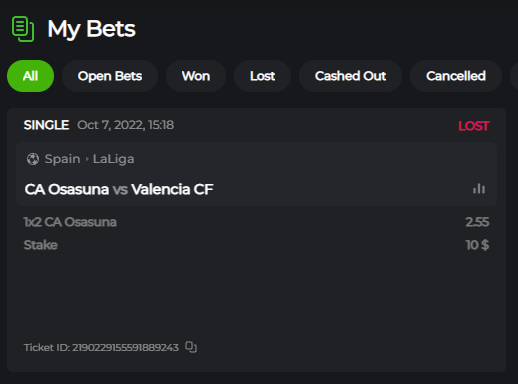Click the SINGLE bet type label
This screenshot has height=384, width=518.
point(46,125)
